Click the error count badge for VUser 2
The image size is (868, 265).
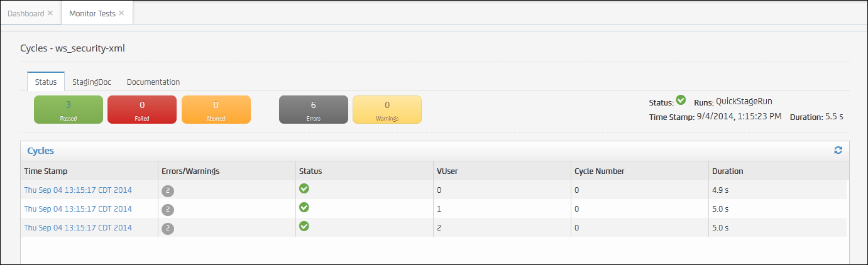pyautogui.click(x=168, y=229)
